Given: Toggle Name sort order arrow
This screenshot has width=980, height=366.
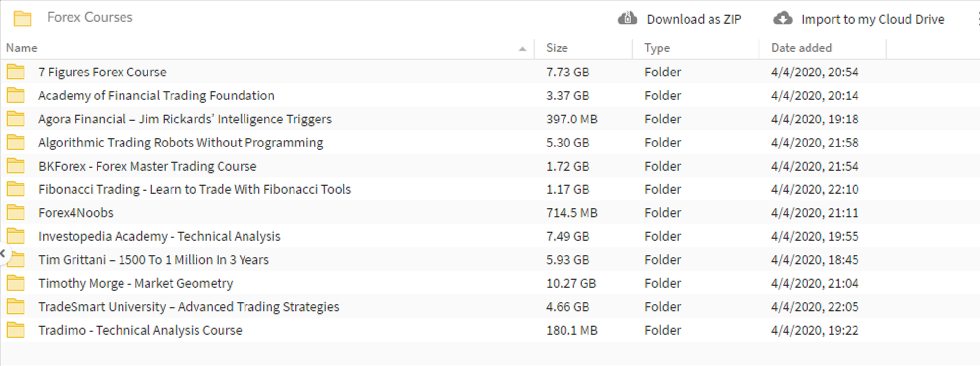Looking at the screenshot, I should point(522,49).
